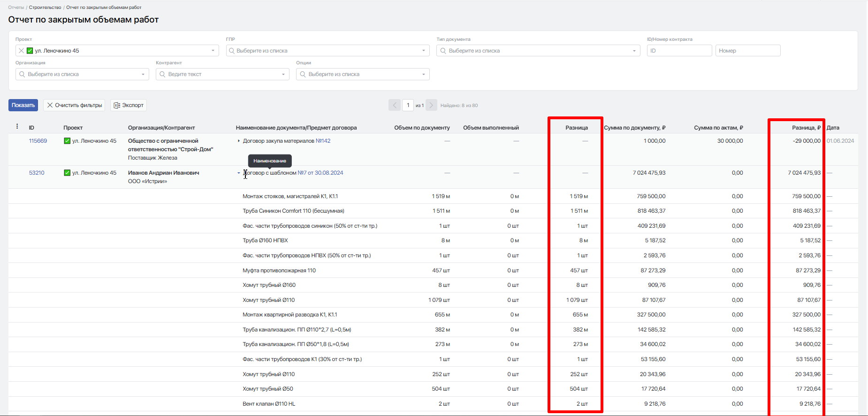
Task: Click the search icon in Контрагент field
Action: [162, 74]
